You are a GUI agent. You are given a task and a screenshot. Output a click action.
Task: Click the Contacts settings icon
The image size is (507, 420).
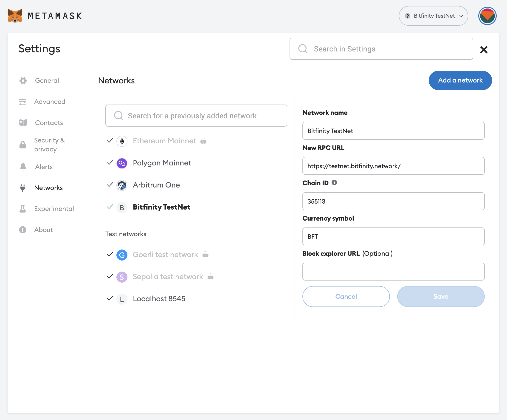coord(23,123)
